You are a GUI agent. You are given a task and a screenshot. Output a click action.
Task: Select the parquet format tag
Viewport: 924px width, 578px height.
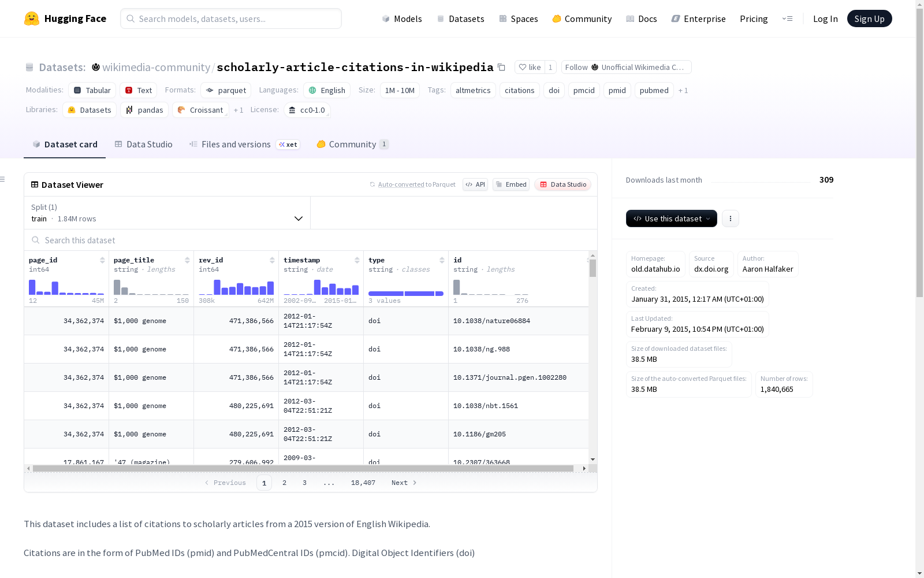pos(226,90)
